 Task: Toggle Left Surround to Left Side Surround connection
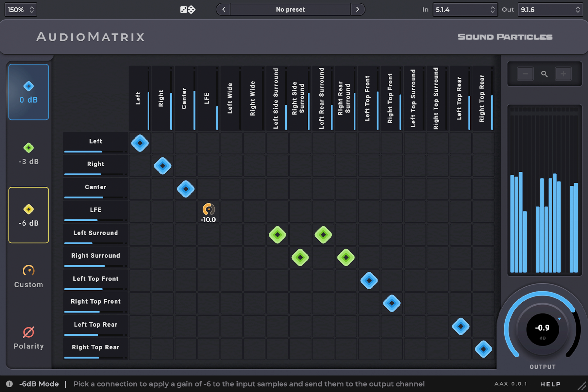point(277,235)
